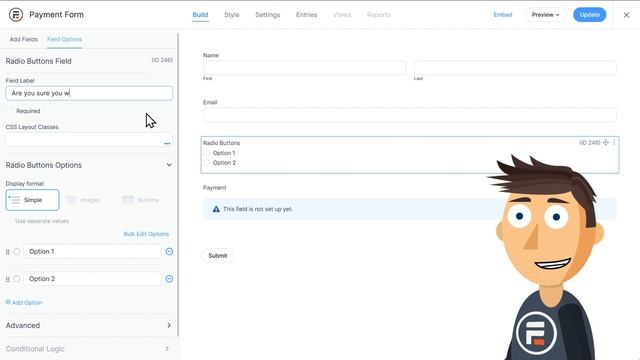Viewport: 640px width, 360px height.
Task: Open CSS layout classes ellipsis icon
Action: [167, 143]
